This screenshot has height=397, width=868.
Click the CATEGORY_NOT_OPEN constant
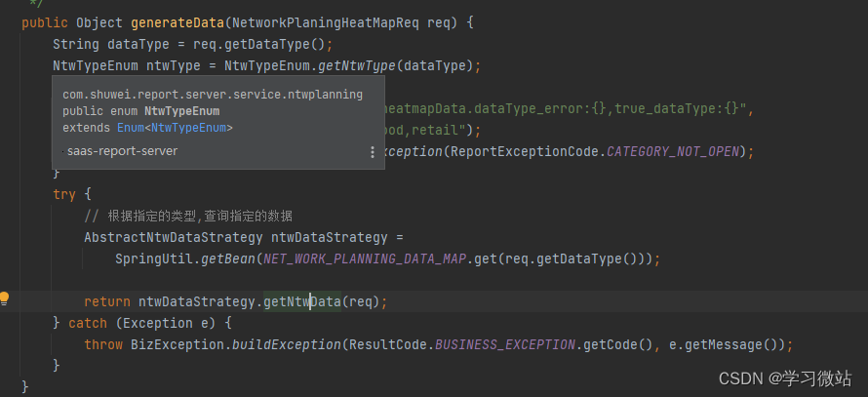click(673, 152)
